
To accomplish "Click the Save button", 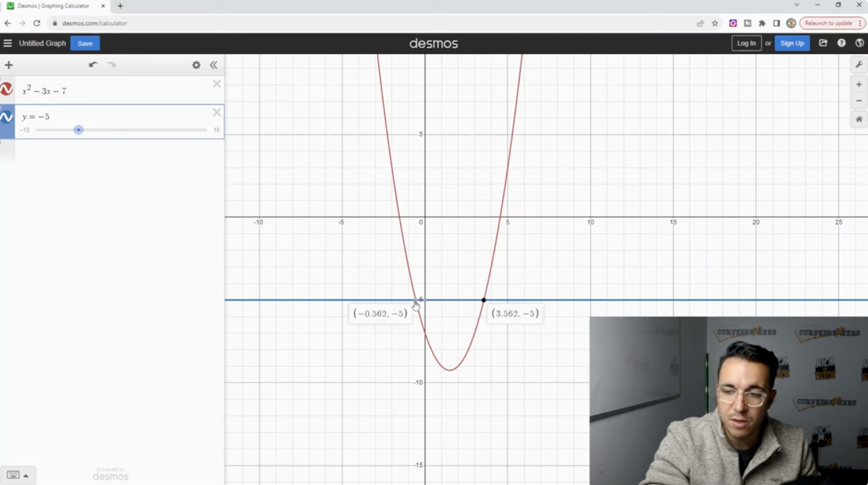I will [85, 43].
